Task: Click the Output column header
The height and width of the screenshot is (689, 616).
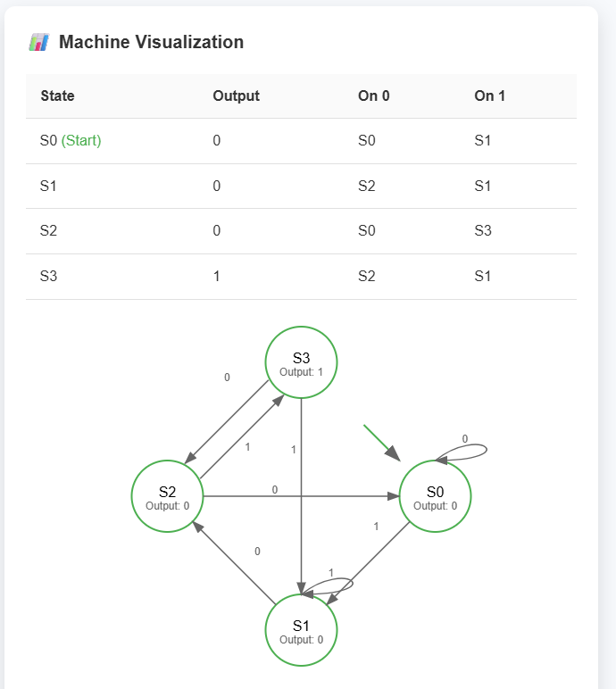Action: tap(236, 95)
